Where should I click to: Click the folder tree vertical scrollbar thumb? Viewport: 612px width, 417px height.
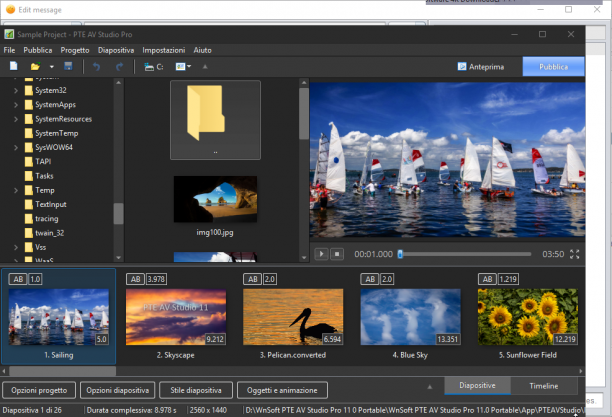pyautogui.click(x=118, y=214)
